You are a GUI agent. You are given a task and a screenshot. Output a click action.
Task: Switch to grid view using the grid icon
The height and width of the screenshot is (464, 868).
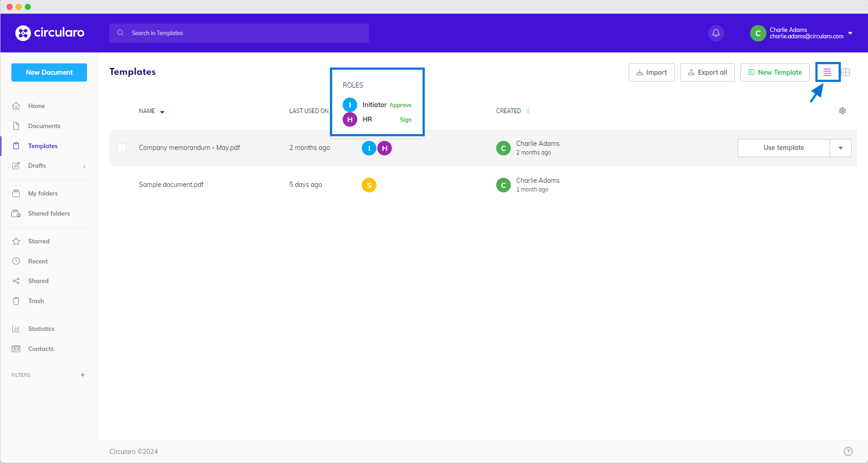click(x=846, y=72)
